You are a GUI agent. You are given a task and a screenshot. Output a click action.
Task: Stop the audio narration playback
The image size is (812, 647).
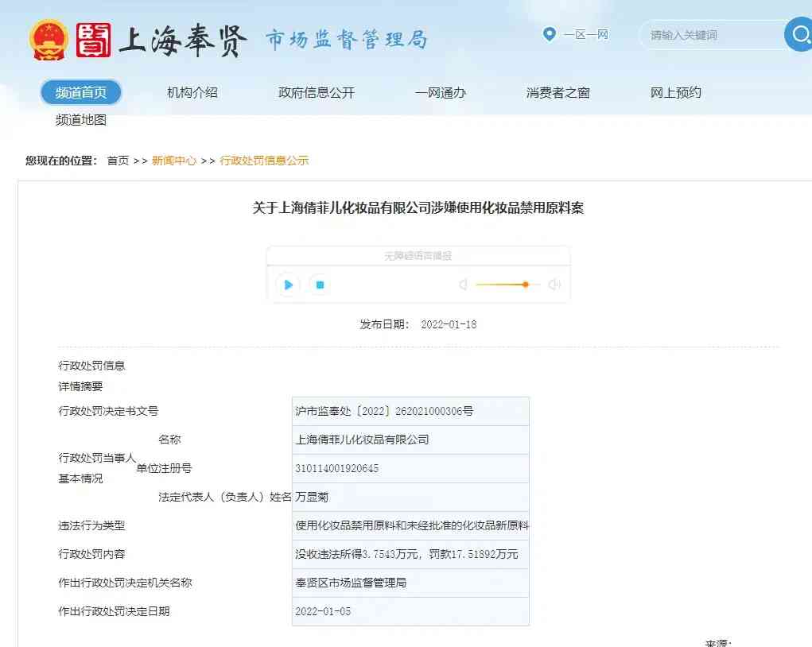[318, 285]
